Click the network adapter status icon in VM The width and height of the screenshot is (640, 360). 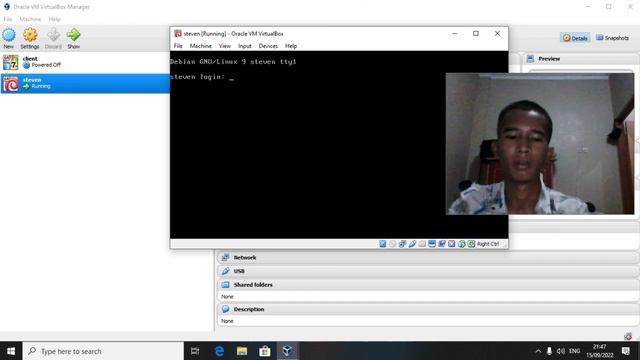(402, 244)
